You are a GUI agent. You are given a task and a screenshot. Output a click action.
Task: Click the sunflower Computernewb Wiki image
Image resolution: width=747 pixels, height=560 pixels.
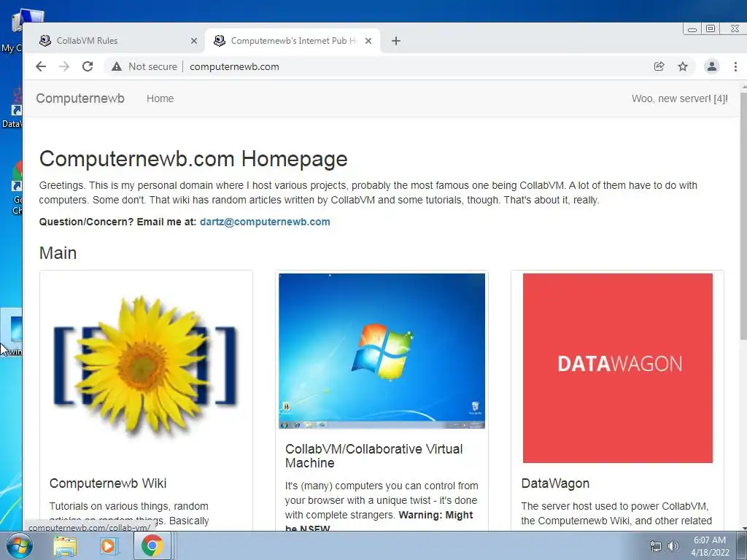tap(146, 367)
